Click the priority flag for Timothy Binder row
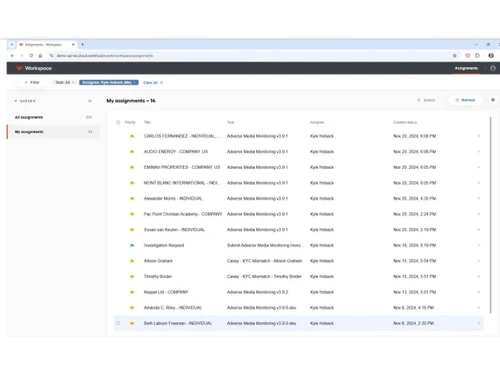500x375 pixels. [x=132, y=277]
